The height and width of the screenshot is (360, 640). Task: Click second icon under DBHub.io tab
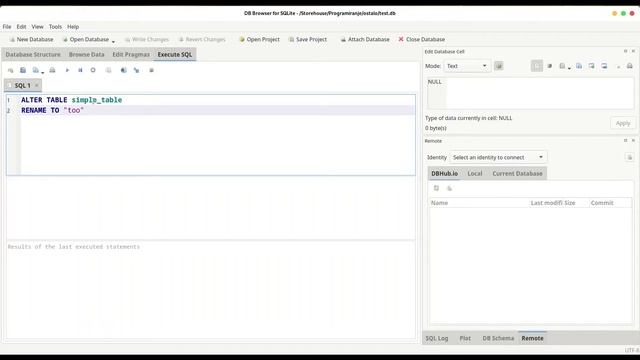[449, 188]
